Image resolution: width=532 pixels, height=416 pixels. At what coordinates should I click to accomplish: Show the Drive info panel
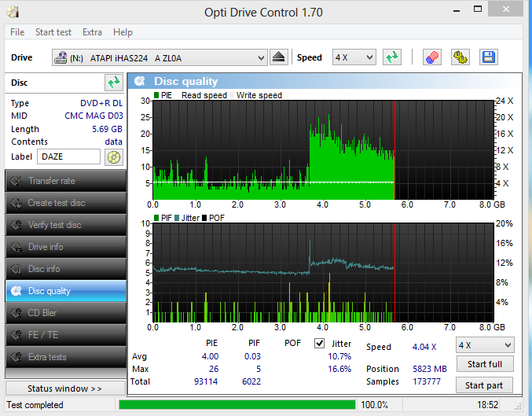66,247
